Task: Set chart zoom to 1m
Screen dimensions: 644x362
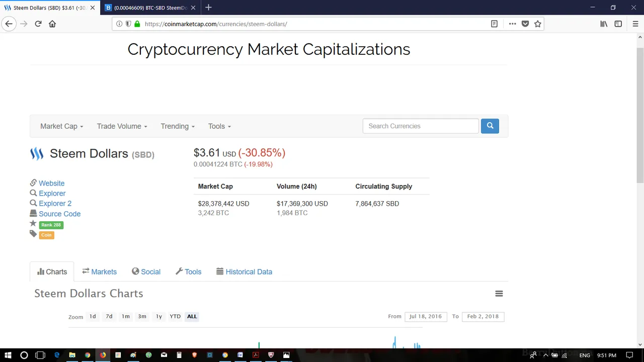Action: (126, 316)
